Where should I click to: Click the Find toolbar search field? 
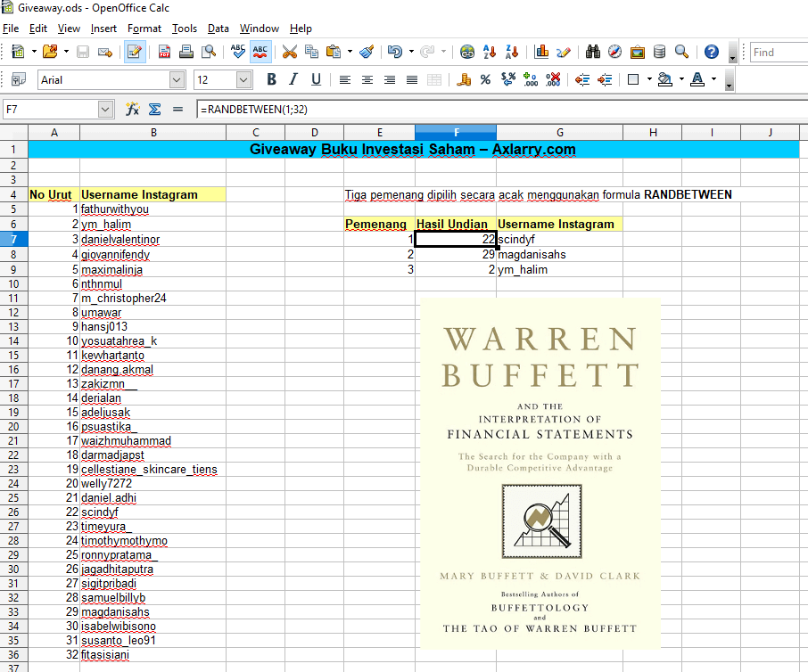click(x=779, y=52)
